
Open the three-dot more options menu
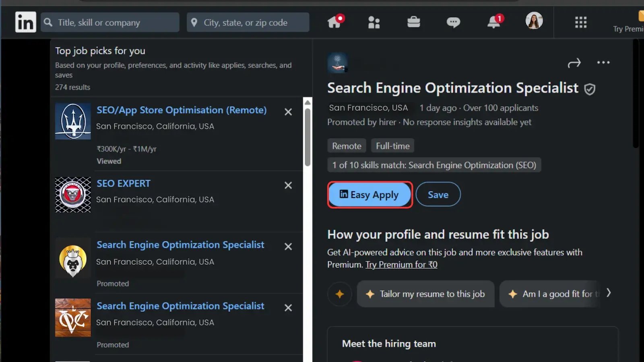click(x=603, y=63)
